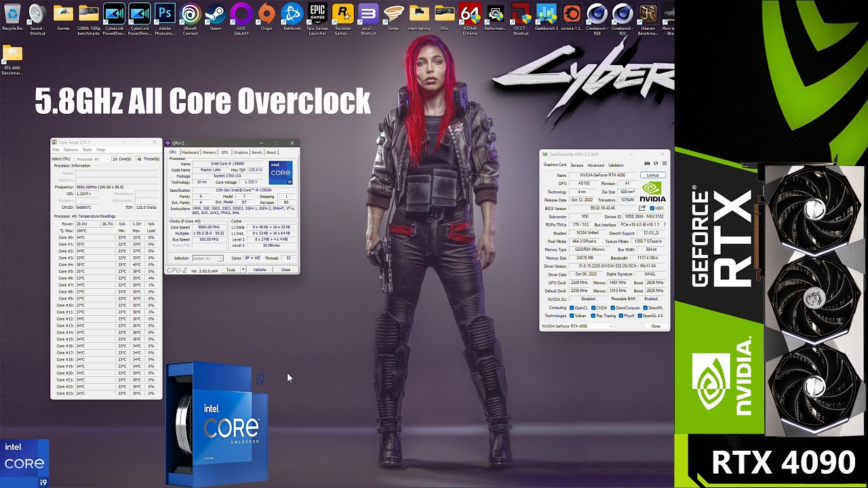The width and height of the screenshot is (868, 488).
Task: Open the CPU-Z Tools dropdown arrow
Action: point(243,270)
